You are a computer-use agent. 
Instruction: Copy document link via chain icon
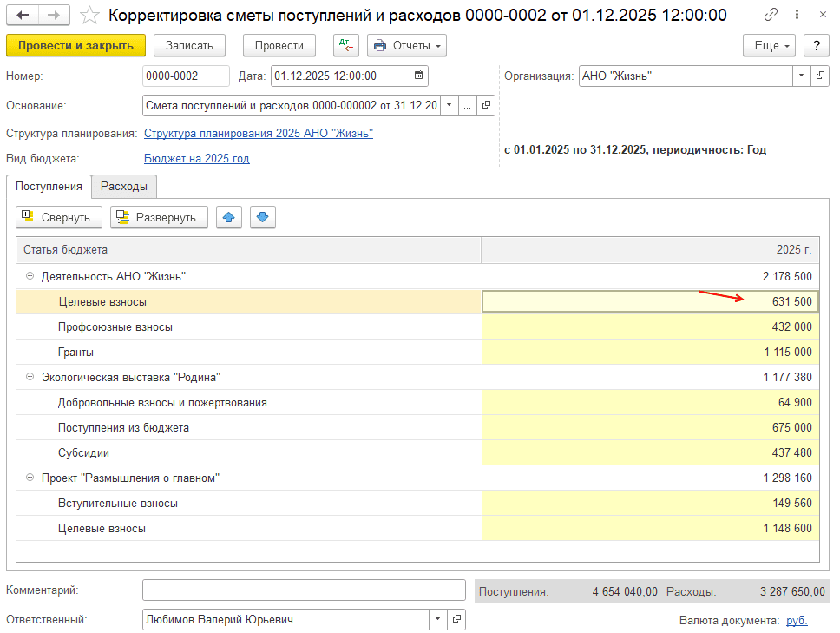pyautogui.click(x=771, y=16)
